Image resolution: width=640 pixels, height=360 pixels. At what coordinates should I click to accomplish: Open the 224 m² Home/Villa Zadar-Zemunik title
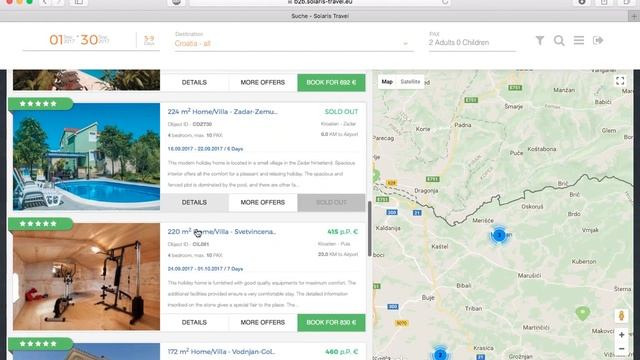click(222, 111)
